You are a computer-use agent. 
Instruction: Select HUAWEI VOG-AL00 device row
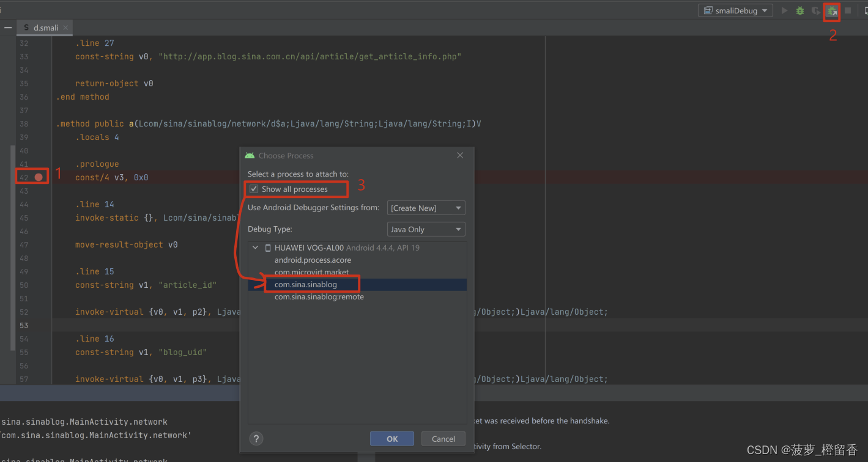[357, 248]
